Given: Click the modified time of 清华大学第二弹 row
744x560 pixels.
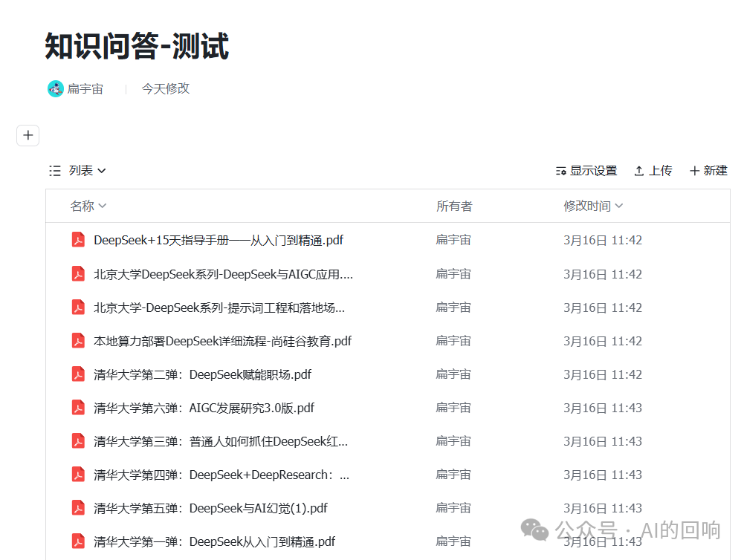Looking at the screenshot, I should (603, 374).
